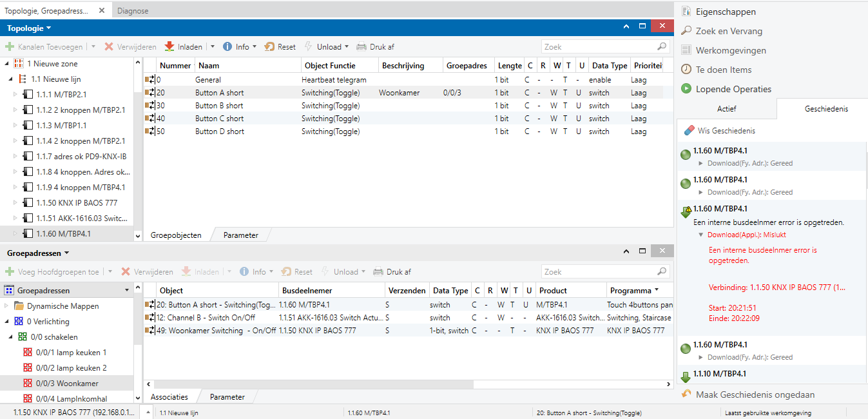868x419 pixels.
Task: Click Druk af printer icon in Topologie toolbar
Action: click(362, 47)
